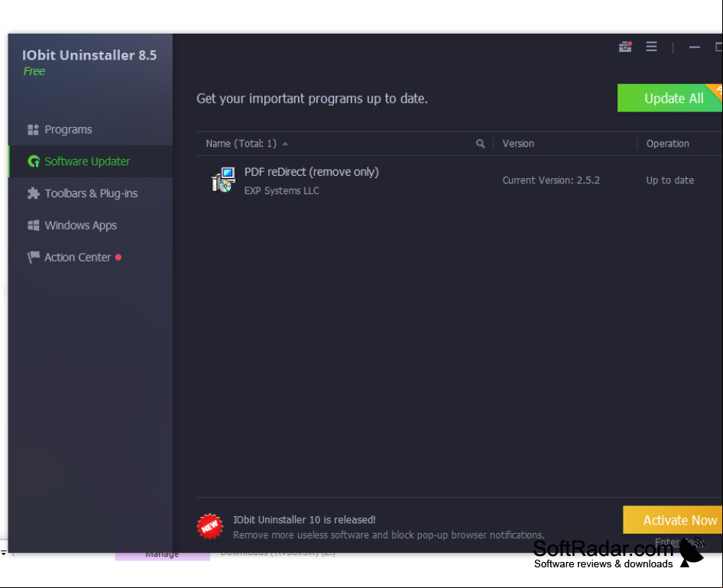
Task: Click the Operation column header
Action: coord(668,144)
